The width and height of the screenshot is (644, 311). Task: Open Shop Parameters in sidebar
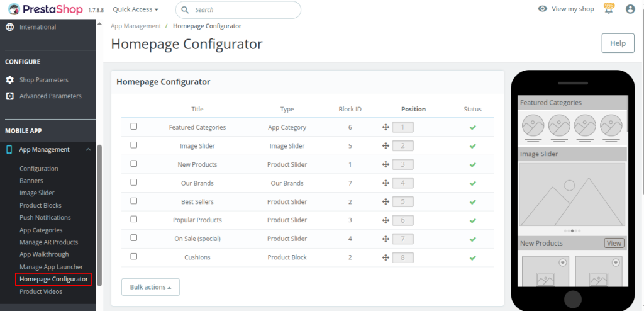click(44, 80)
